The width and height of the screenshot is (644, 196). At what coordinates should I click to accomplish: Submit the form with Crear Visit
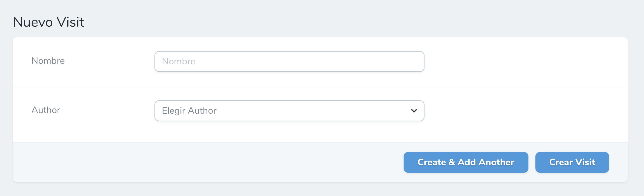coord(572,162)
